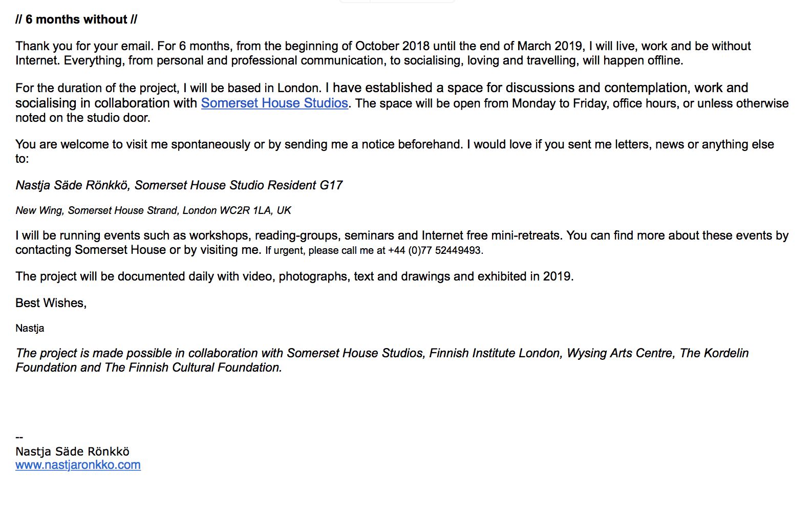The width and height of the screenshot is (812, 518).
Task: Click the 'The project is made possible' italic line
Action: click(x=382, y=353)
